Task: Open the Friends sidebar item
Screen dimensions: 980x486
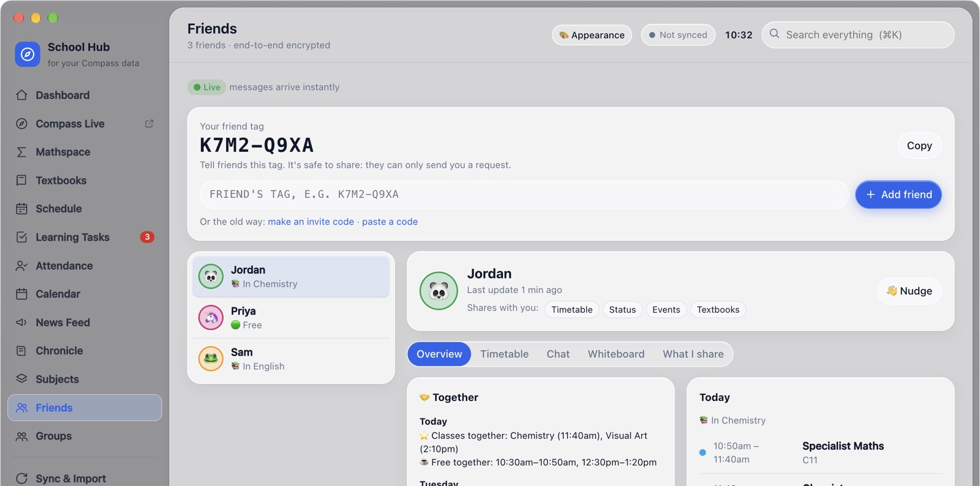Action: tap(85, 408)
